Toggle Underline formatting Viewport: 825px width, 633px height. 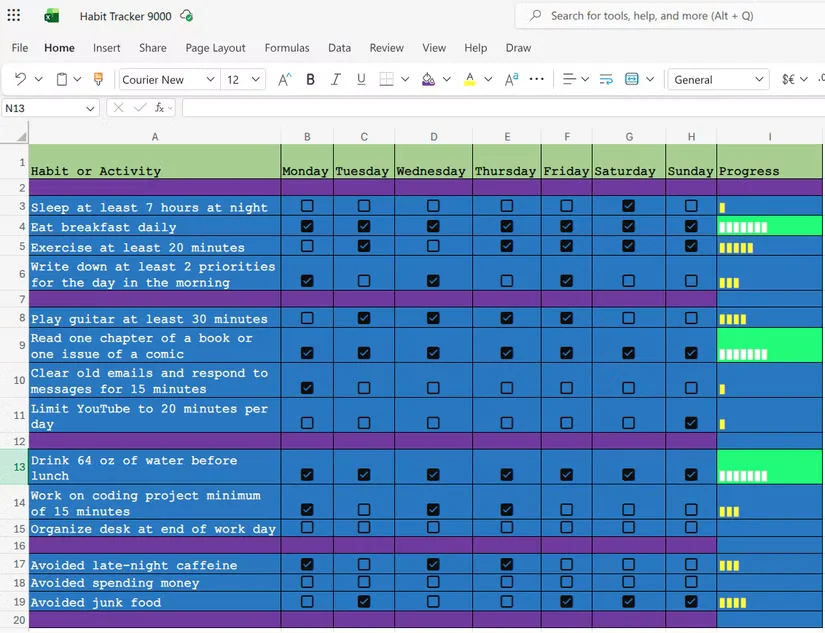tap(361, 79)
